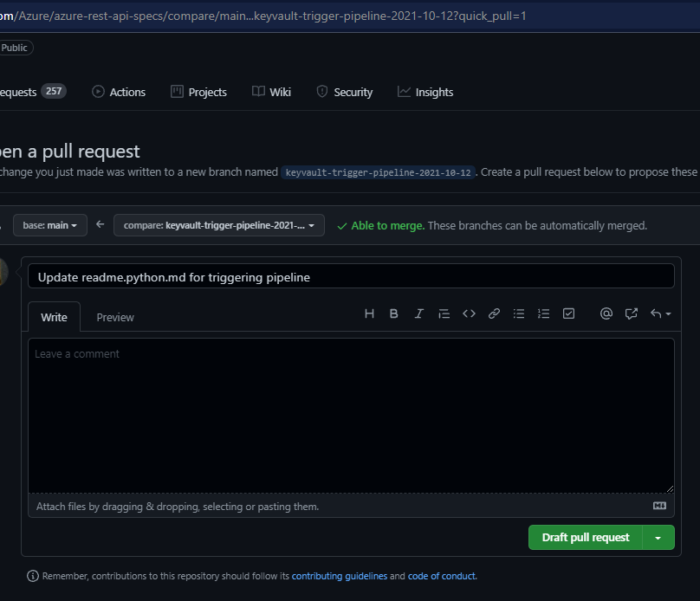The height and width of the screenshot is (601, 700).
Task: Insert a numbered list
Action: click(x=544, y=313)
